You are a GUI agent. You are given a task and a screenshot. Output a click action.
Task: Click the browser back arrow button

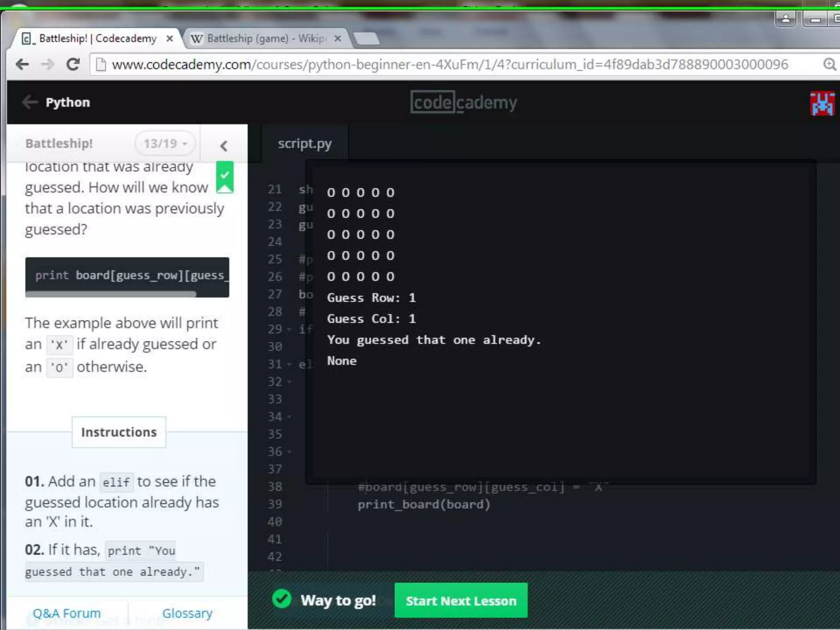[22, 64]
